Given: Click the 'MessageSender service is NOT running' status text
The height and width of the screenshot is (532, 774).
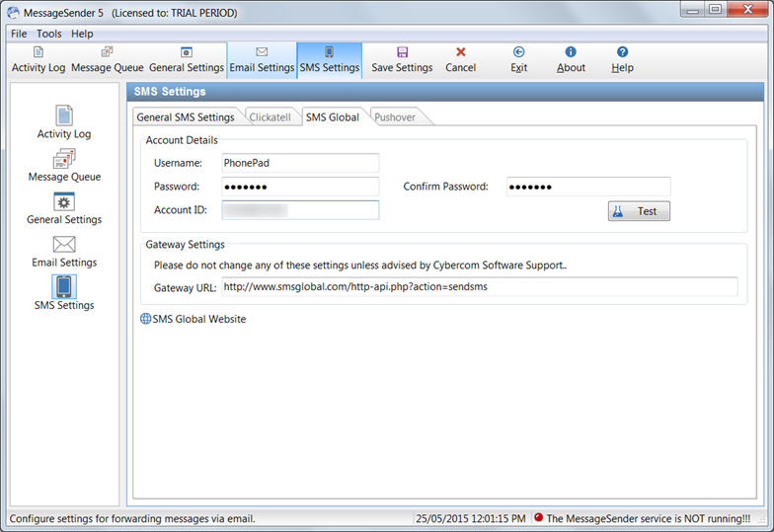Looking at the screenshot, I should click(x=648, y=518).
